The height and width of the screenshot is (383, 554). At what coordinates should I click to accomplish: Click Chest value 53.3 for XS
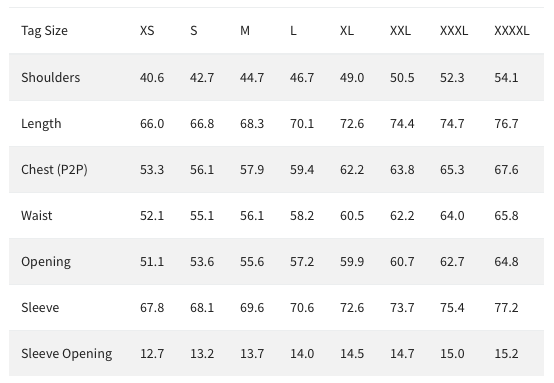152,170
